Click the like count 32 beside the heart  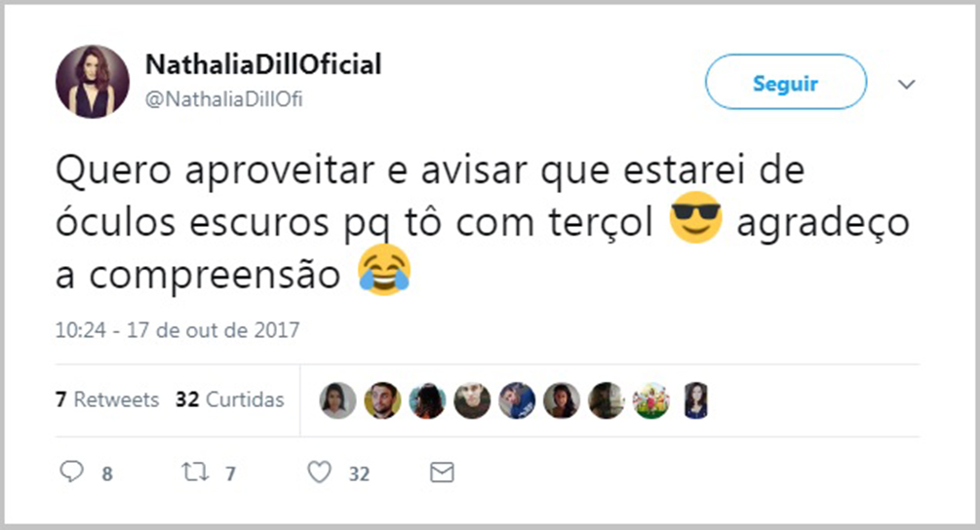359,473
